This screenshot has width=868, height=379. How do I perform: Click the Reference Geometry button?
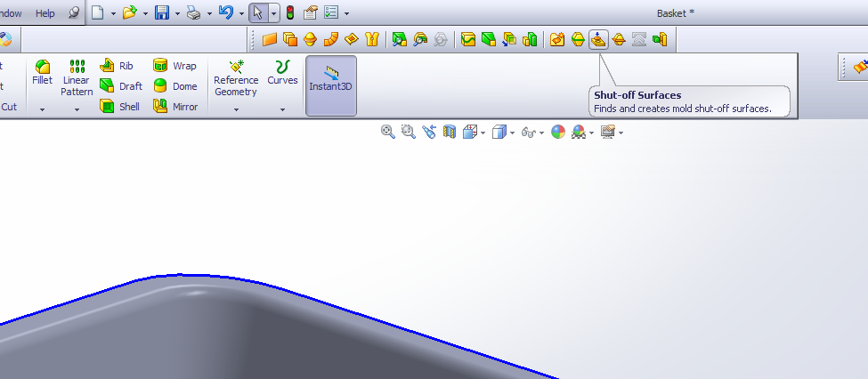[x=236, y=78]
